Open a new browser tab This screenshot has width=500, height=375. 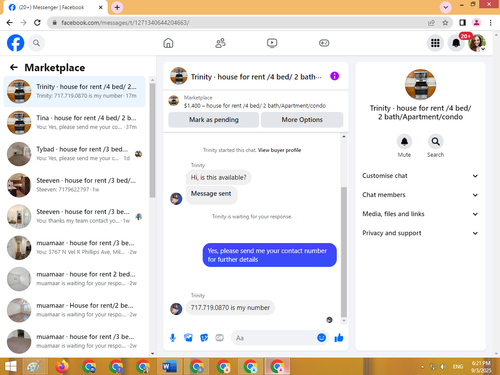point(117,7)
